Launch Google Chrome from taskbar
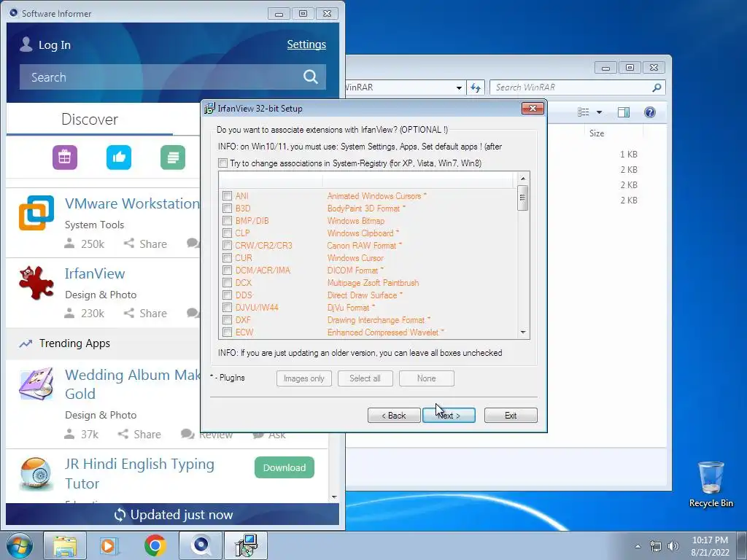The height and width of the screenshot is (560, 747). coord(155,545)
